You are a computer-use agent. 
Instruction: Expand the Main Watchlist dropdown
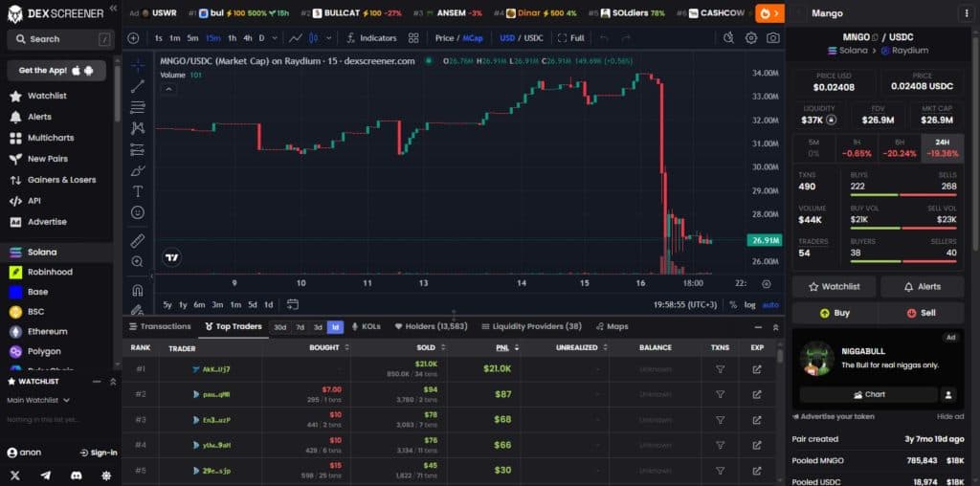click(x=38, y=400)
